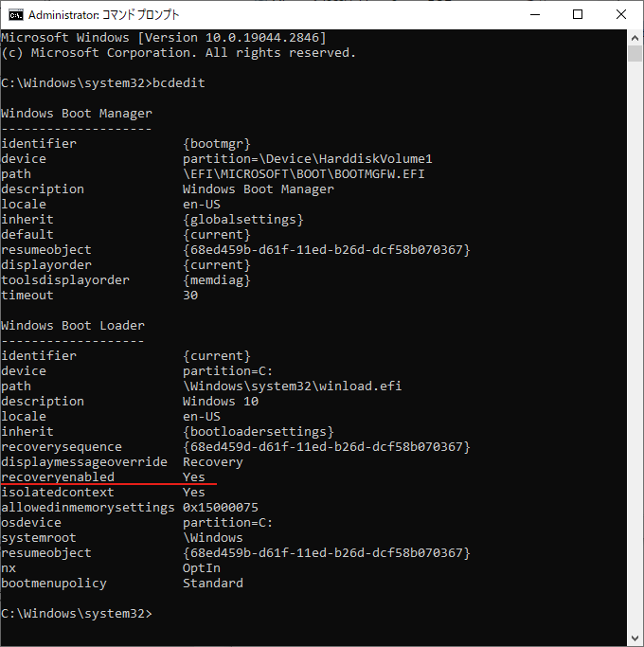
Task: Click 'Recovery' displaymessageoverride value
Action: point(213,462)
